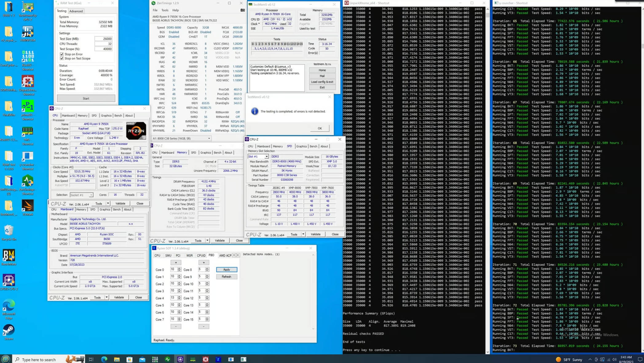Open the Help menu in ZenTimings
This screenshot has width=644, height=363.
[176, 10]
